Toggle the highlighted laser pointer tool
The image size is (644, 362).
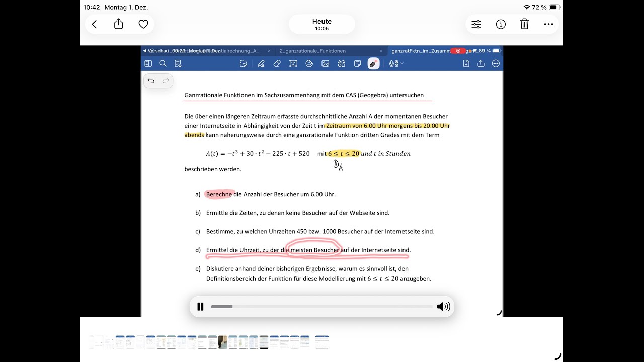(373, 63)
